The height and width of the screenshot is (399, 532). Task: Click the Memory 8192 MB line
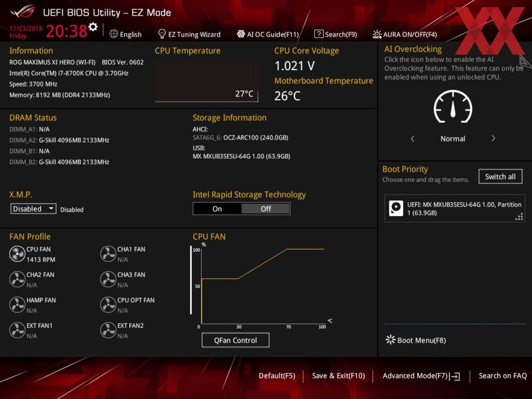click(59, 95)
